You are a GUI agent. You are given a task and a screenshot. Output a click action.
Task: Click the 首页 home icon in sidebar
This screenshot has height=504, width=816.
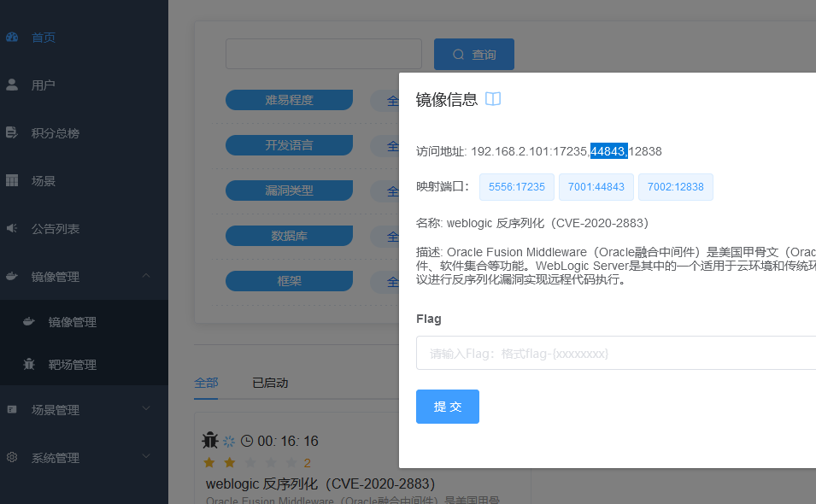point(12,37)
